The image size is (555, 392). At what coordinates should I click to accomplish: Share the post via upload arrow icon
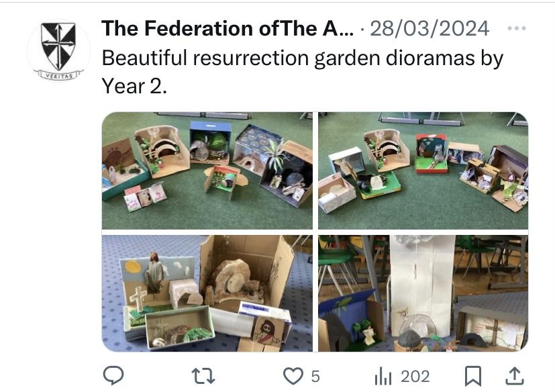(514, 376)
